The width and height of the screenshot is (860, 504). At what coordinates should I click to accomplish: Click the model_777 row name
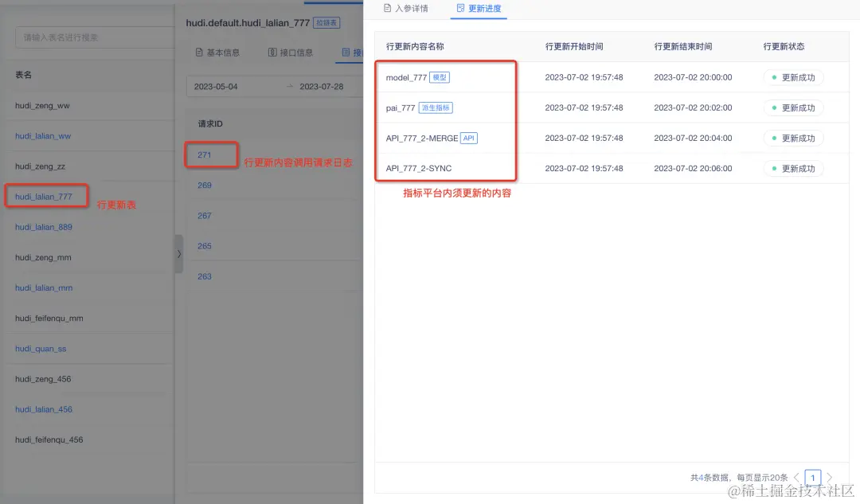406,77
